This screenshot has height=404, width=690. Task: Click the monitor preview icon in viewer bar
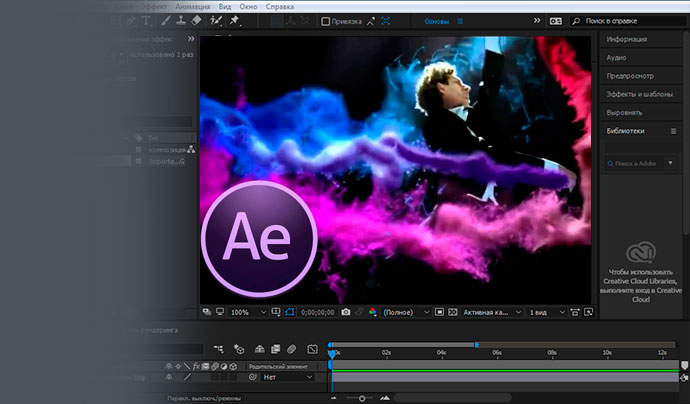pyautogui.click(x=220, y=312)
